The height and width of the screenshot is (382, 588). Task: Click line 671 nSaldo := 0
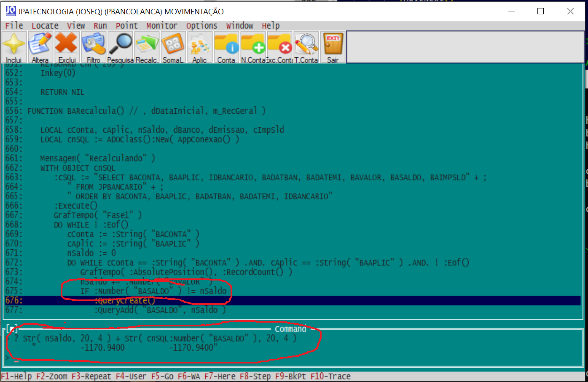(x=91, y=253)
